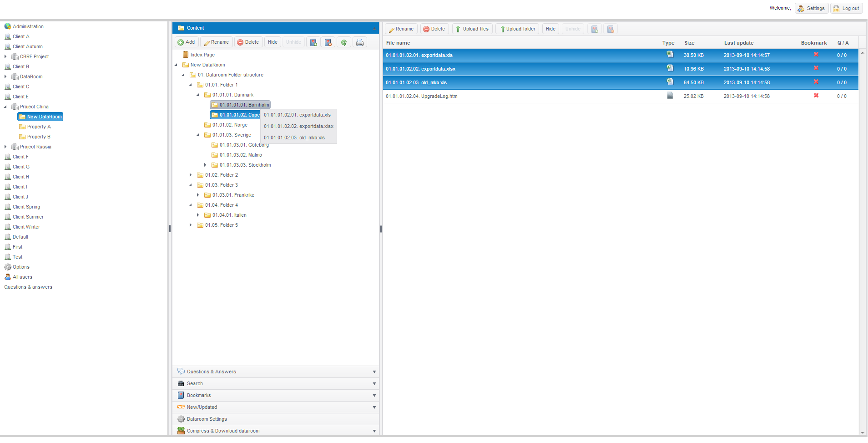Expand the Project Russia tree node
Viewport: 868px width, 443px height.
click(x=5, y=147)
